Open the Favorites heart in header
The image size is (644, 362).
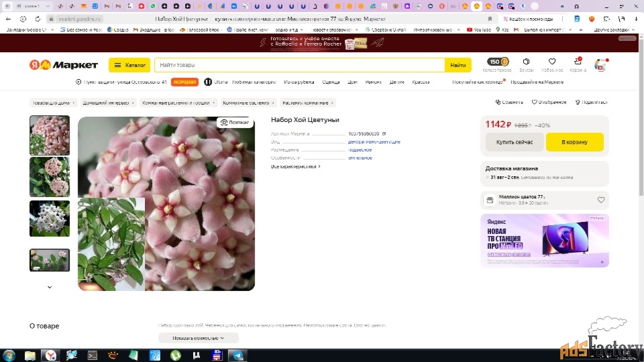pos(552,62)
